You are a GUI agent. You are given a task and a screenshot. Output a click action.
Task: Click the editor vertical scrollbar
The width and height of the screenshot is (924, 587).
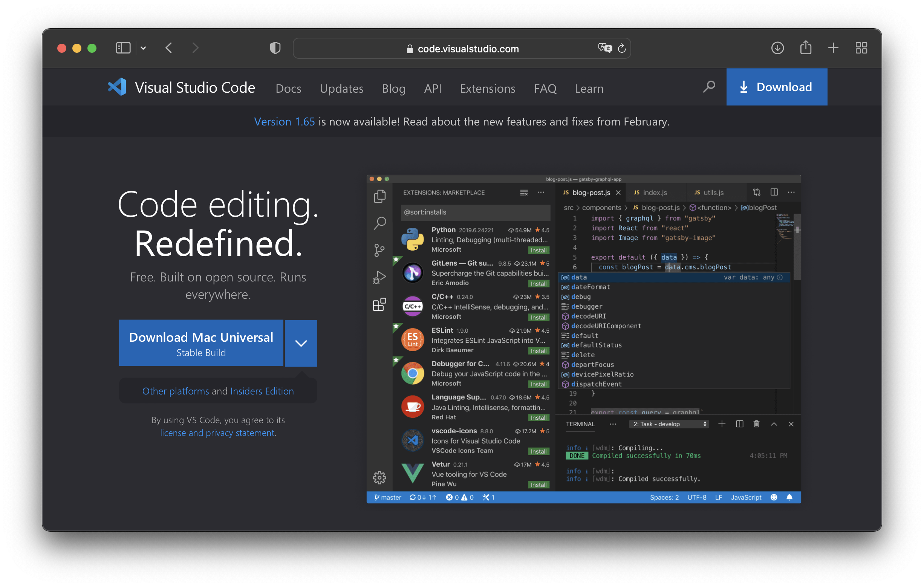tap(797, 248)
